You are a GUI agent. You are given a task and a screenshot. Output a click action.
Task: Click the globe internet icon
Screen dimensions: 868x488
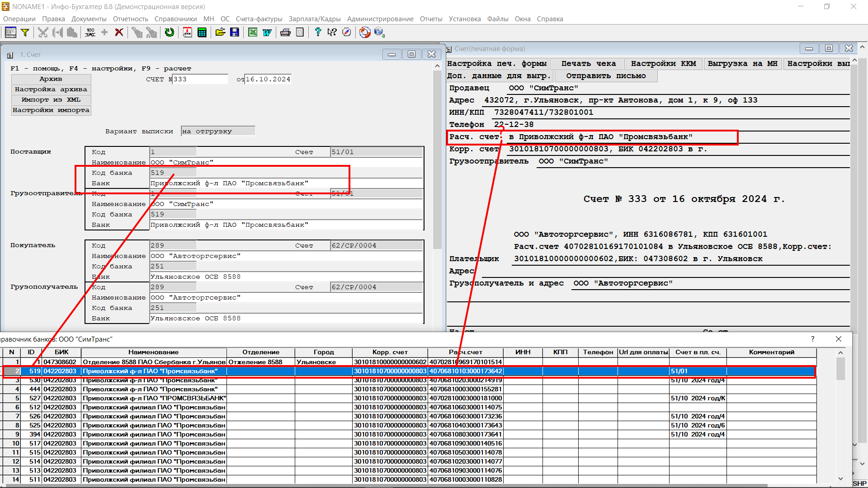(379, 32)
